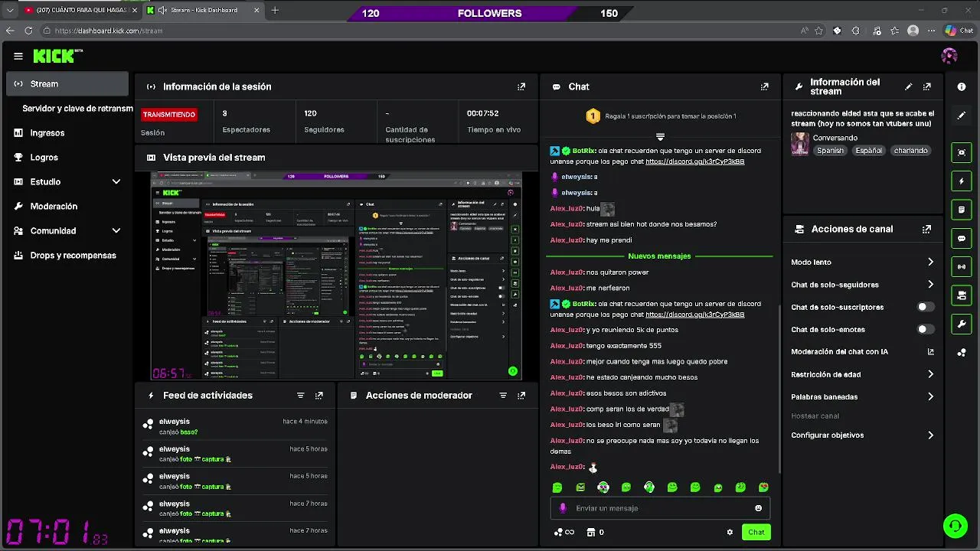
Task: Toggle the broadcast signal icon in right sidebar
Action: coord(962,266)
